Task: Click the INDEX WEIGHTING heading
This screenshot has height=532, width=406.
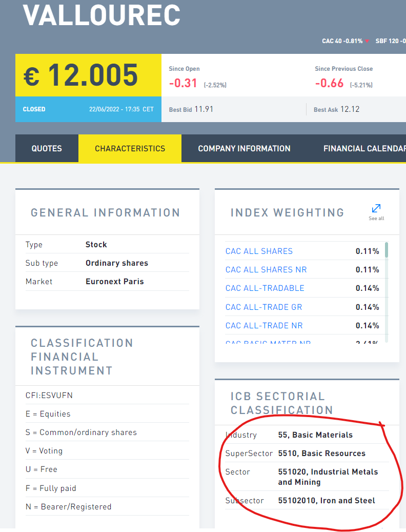Action: point(288,213)
